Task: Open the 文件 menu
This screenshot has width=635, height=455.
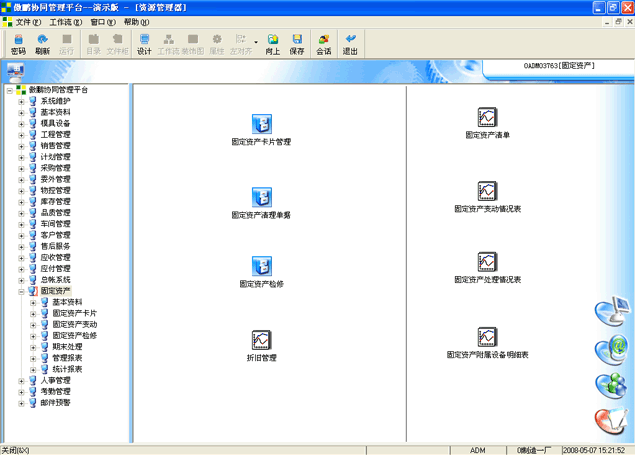Action: (28, 21)
